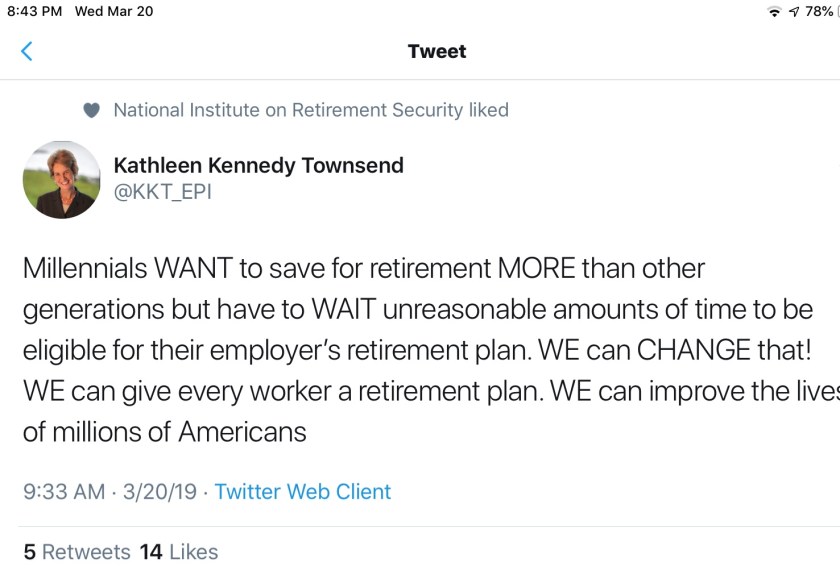Viewport: 840px width, 575px height.
Task: Open the Kathleen Kennedy Townsend display name
Action: [x=258, y=166]
